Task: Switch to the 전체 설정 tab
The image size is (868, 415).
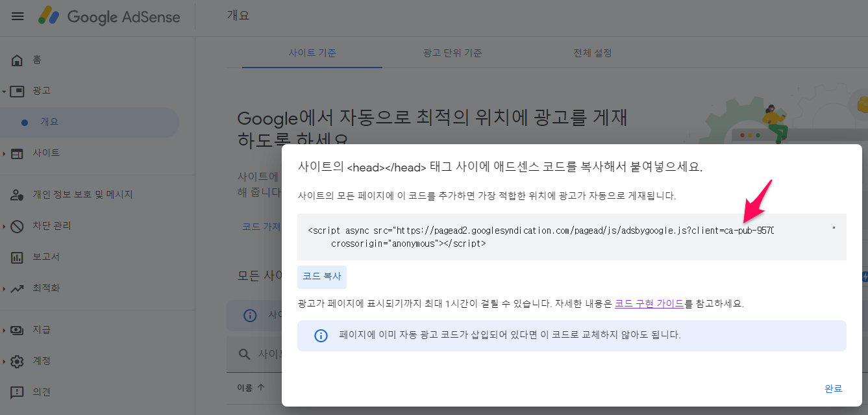Action: coord(592,53)
